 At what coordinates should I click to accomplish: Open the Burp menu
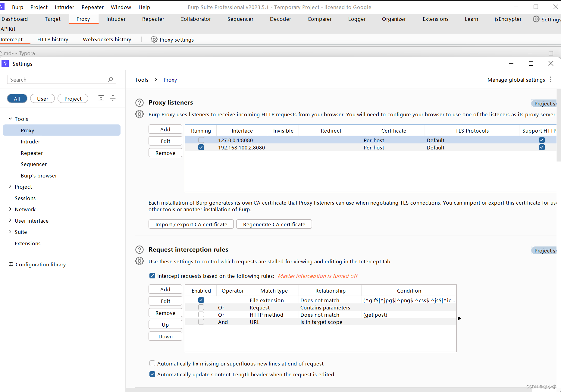[x=17, y=7]
